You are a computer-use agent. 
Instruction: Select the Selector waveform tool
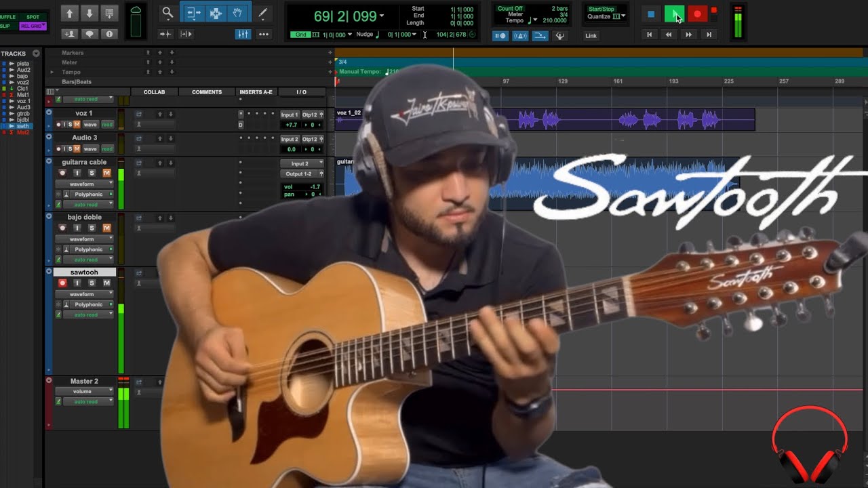(x=216, y=13)
